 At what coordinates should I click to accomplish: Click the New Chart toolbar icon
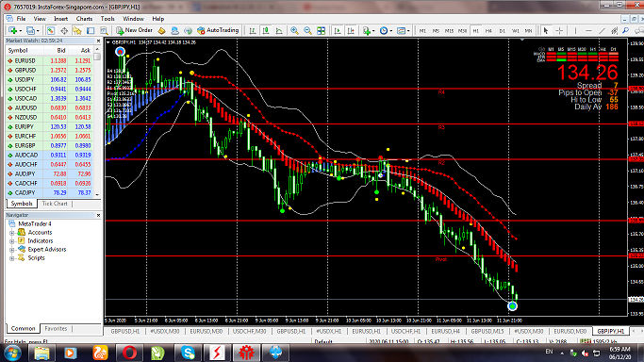click(x=13, y=30)
